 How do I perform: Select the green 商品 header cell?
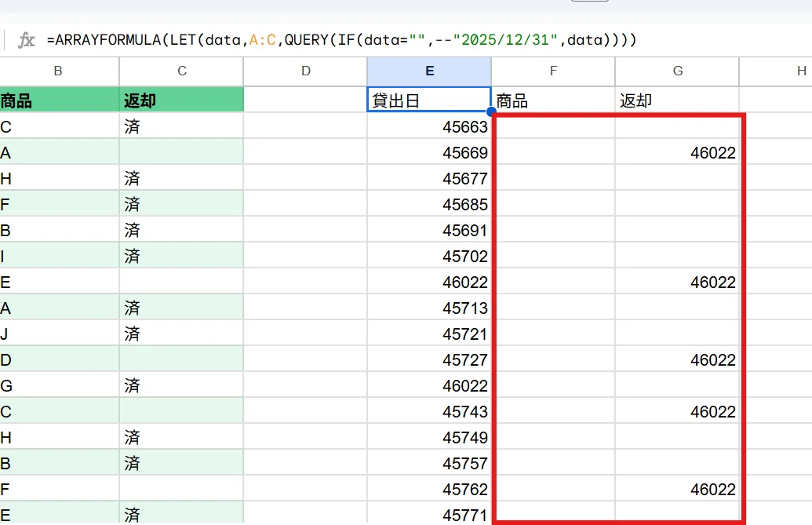pyautogui.click(x=60, y=100)
